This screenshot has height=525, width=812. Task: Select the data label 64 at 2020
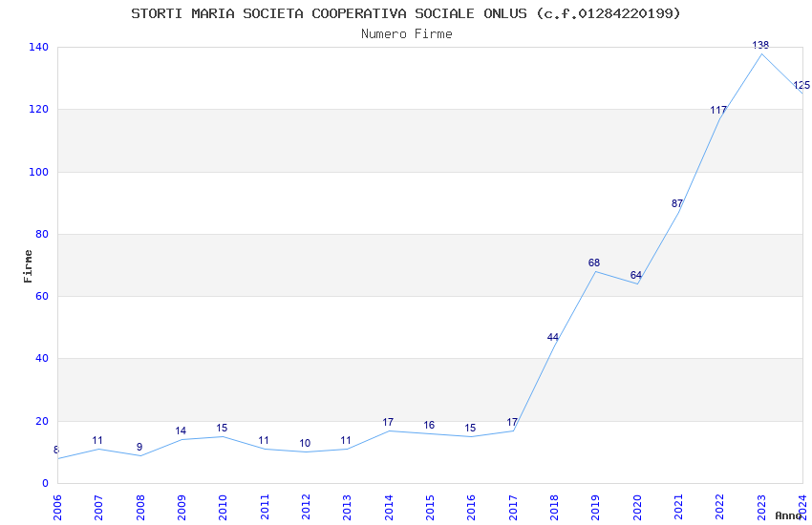[636, 275]
